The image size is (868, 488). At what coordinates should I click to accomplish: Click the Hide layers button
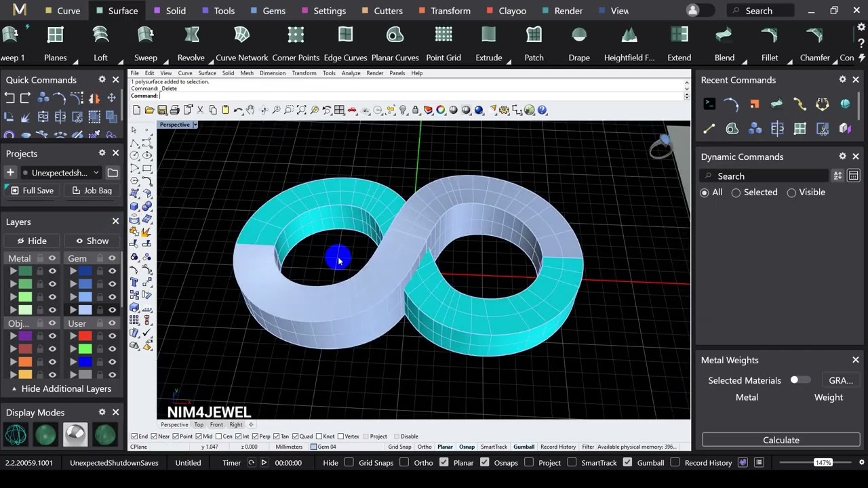point(32,241)
